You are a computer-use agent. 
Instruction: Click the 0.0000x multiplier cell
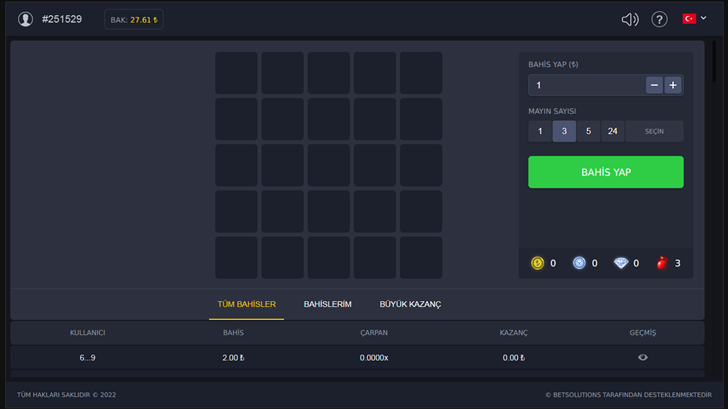point(374,358)
